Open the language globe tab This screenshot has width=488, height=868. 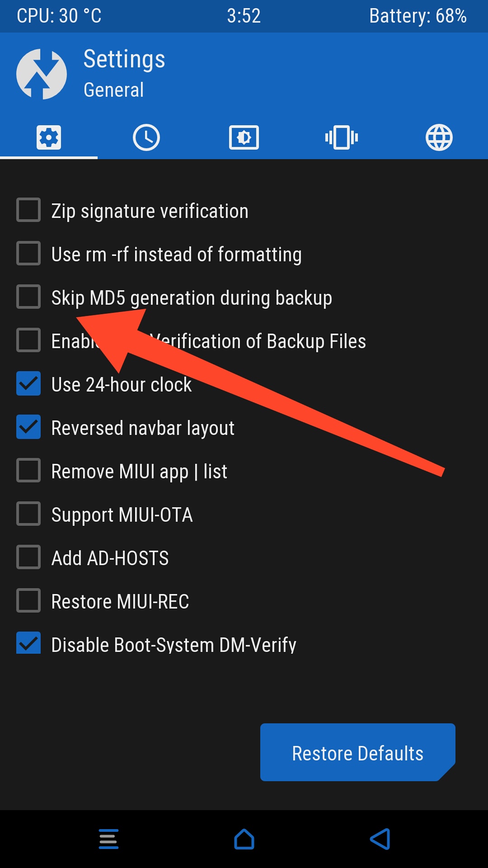click(439, 137)
